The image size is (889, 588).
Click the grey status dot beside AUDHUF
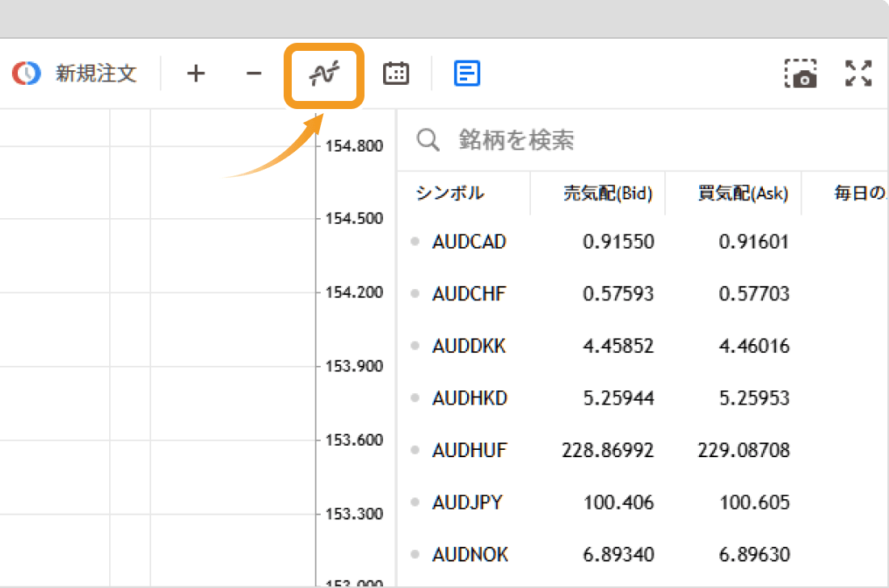[x=415, y=450]
